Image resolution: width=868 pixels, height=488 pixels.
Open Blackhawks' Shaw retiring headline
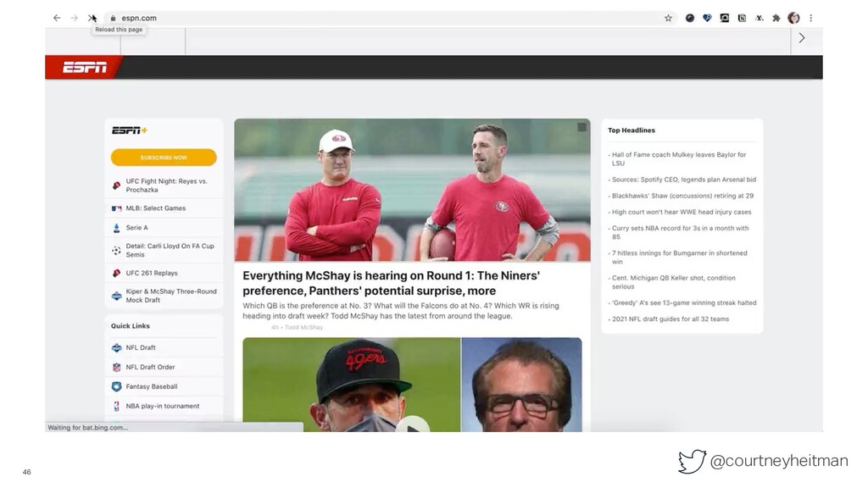click(x=682, y=196)
